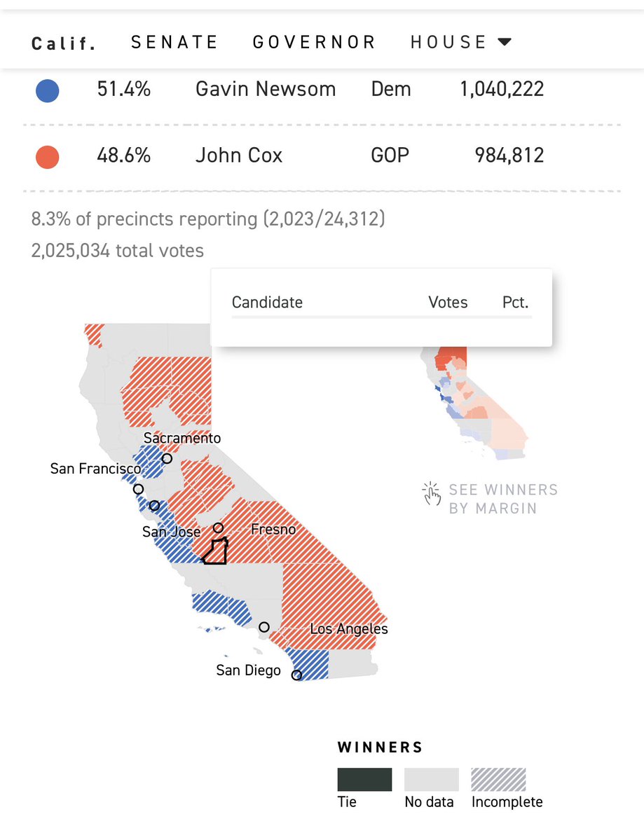The height and width of the screenshot is (840, 644).
Task: Click the striped Incomplete legend swatch
Action: (x=498, y=779)
